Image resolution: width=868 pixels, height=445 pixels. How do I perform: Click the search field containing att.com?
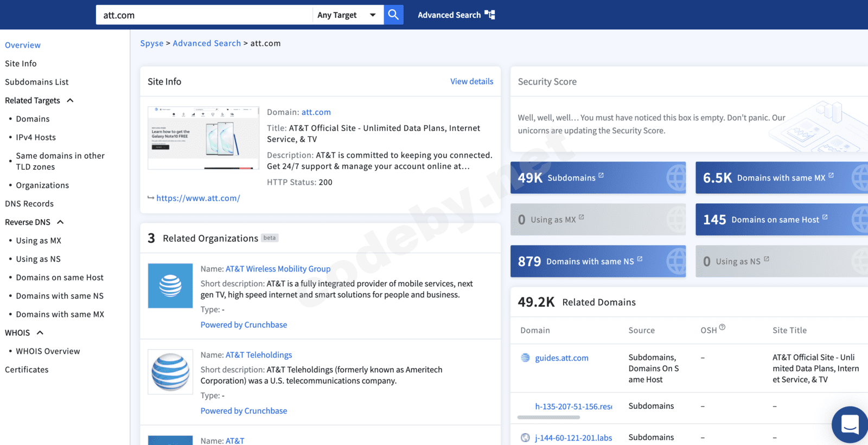pyautogui.click(x=204, y=15)
